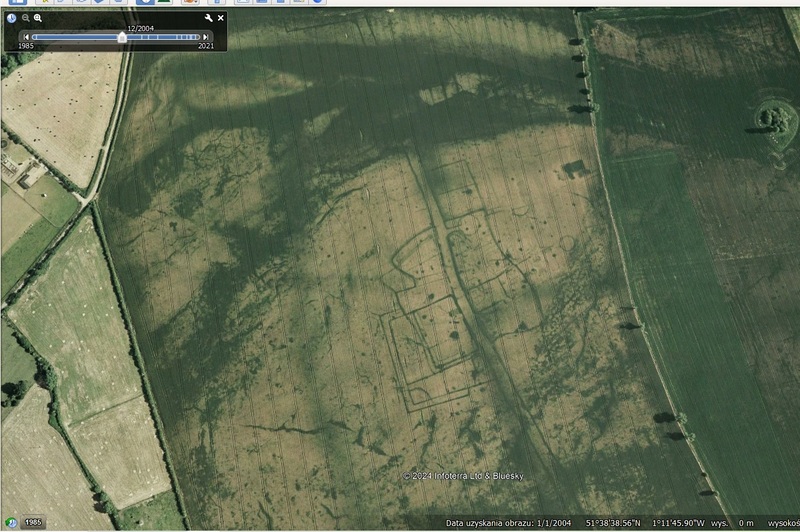
Task: Open date options with the wrench icon
Action: pos(208,18)
